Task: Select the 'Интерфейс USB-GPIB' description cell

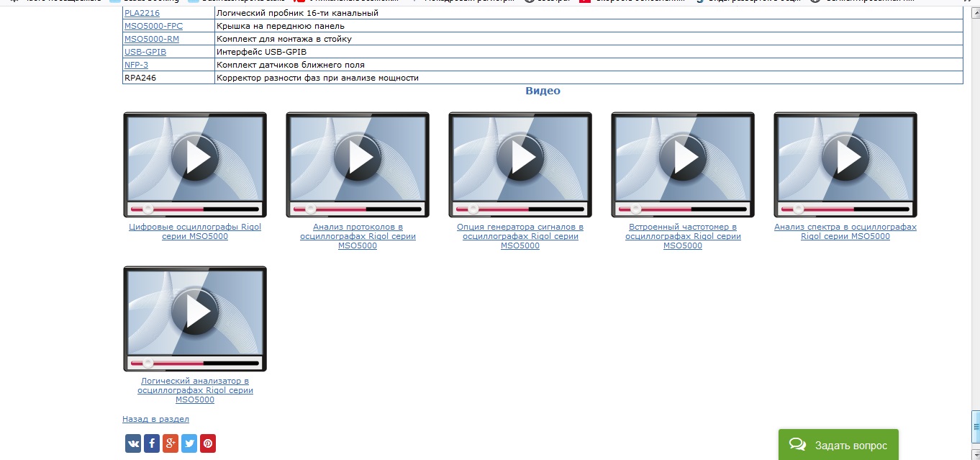Action: click(x=589, y=52)
